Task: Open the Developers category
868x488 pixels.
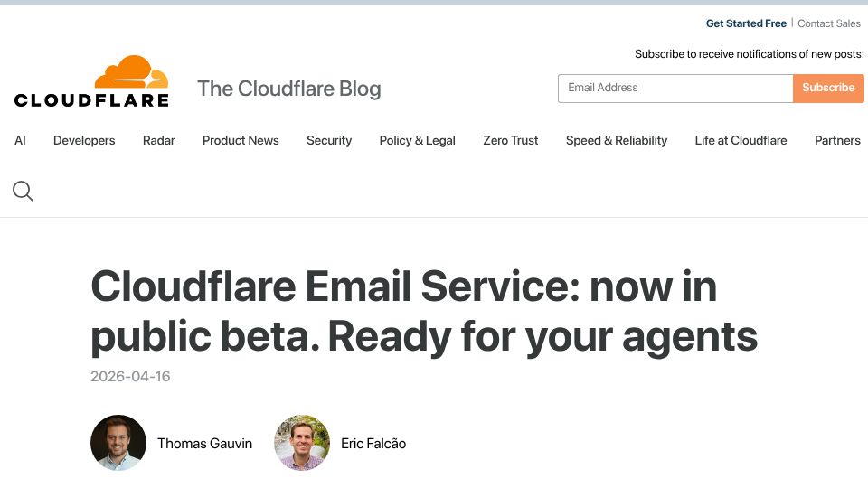Action: coord(84,141)
